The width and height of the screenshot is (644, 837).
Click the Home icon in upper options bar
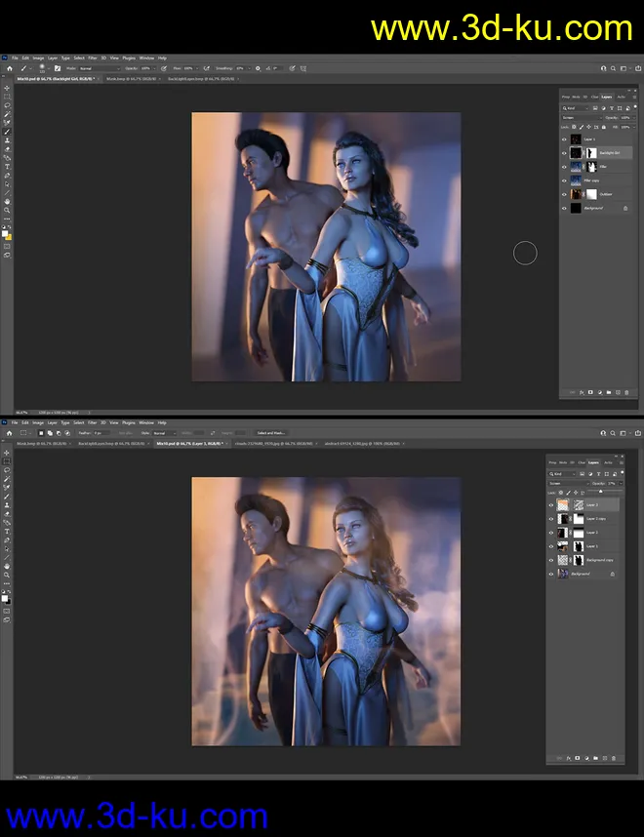(x=7, y=68)
